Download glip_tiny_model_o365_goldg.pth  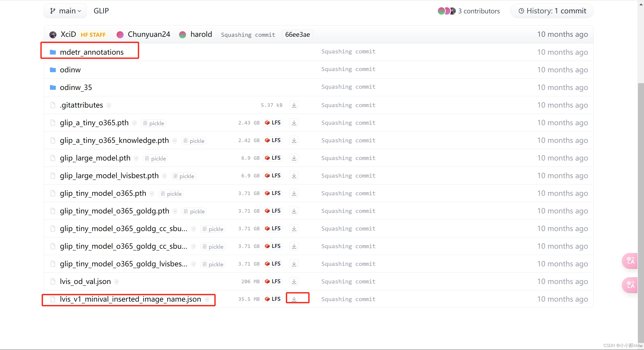pyautogui.click(x=294, y=211)
